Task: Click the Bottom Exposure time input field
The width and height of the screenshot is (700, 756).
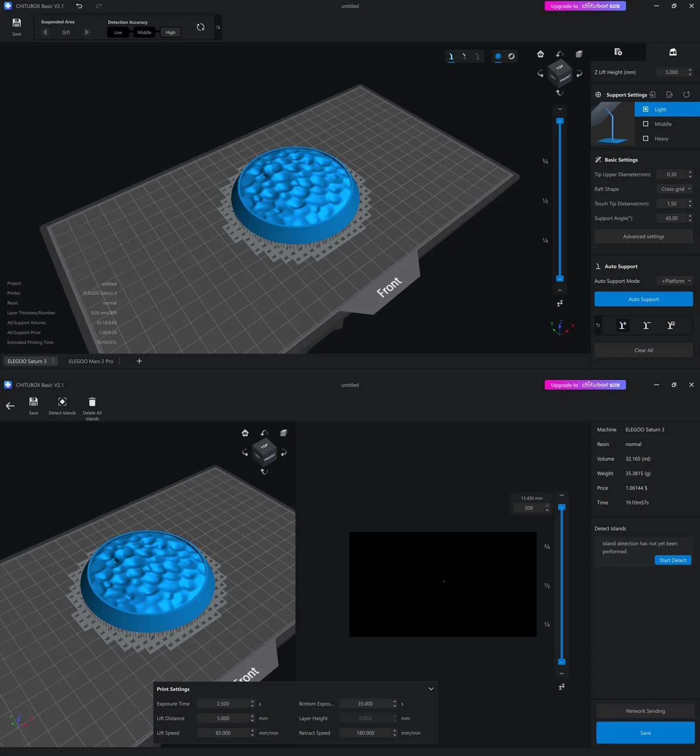Action: pyautogui.click(x=365, y=703)
